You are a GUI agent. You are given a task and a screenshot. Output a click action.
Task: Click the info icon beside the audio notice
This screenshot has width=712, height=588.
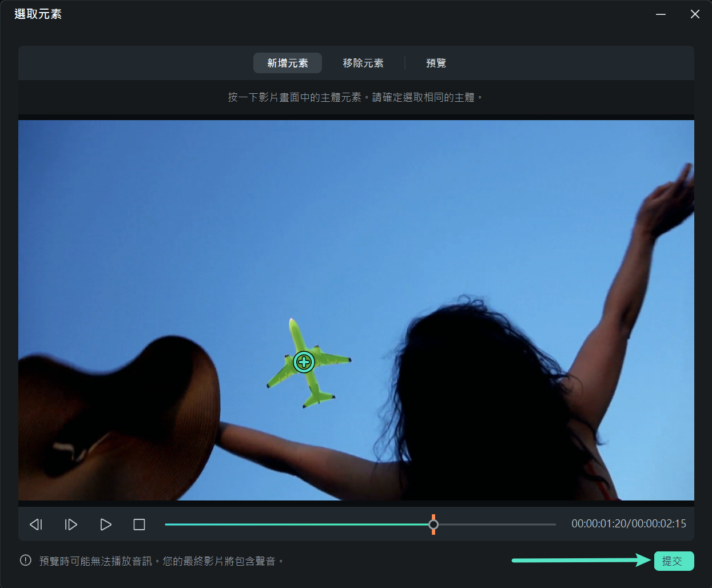pyautogui.click(x=25, y=561)
